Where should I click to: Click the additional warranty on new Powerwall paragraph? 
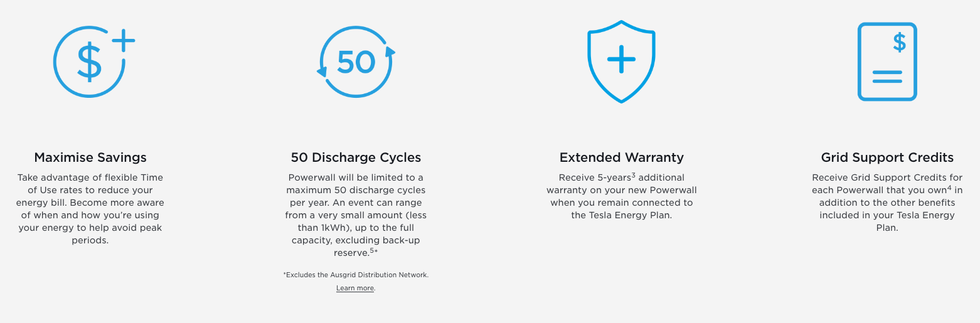coord(622,196)
